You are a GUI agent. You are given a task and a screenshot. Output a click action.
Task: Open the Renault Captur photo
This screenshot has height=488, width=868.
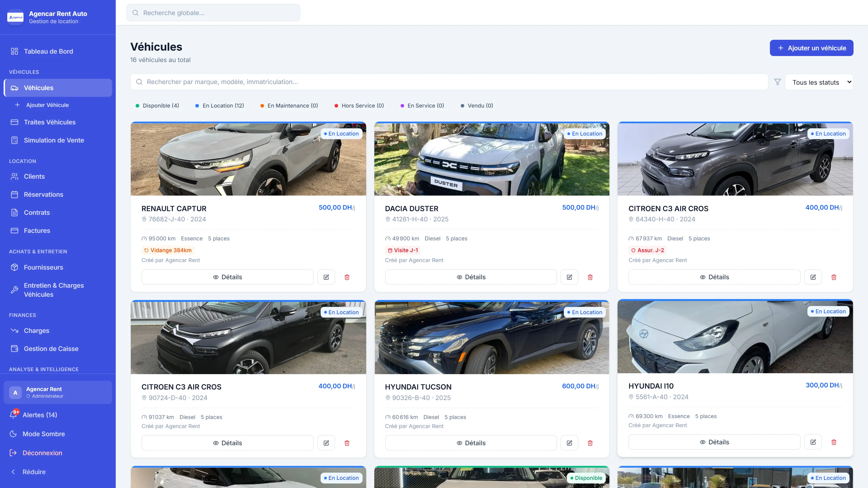(x=248, y=159)
